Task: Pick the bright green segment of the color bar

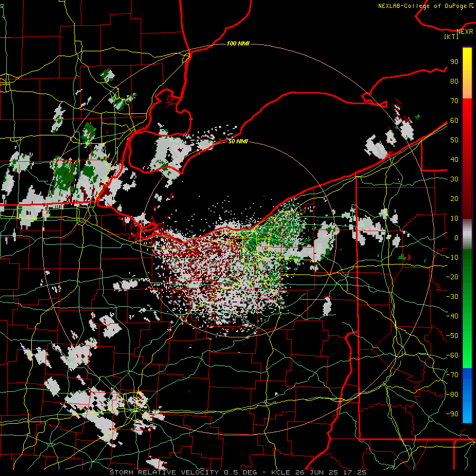Action: point(467,346)
